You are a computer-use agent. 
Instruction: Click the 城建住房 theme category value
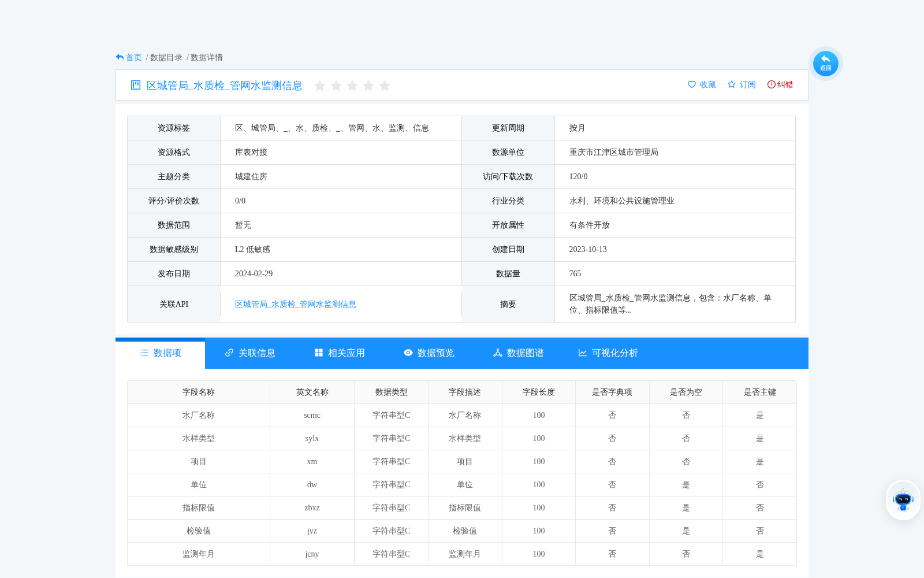(x=251, y=176)
